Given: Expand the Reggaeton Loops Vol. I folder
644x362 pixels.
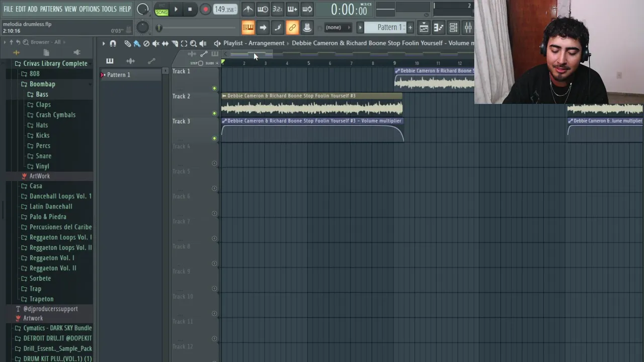Looking at the screenshot, I should tap(57, 237).
